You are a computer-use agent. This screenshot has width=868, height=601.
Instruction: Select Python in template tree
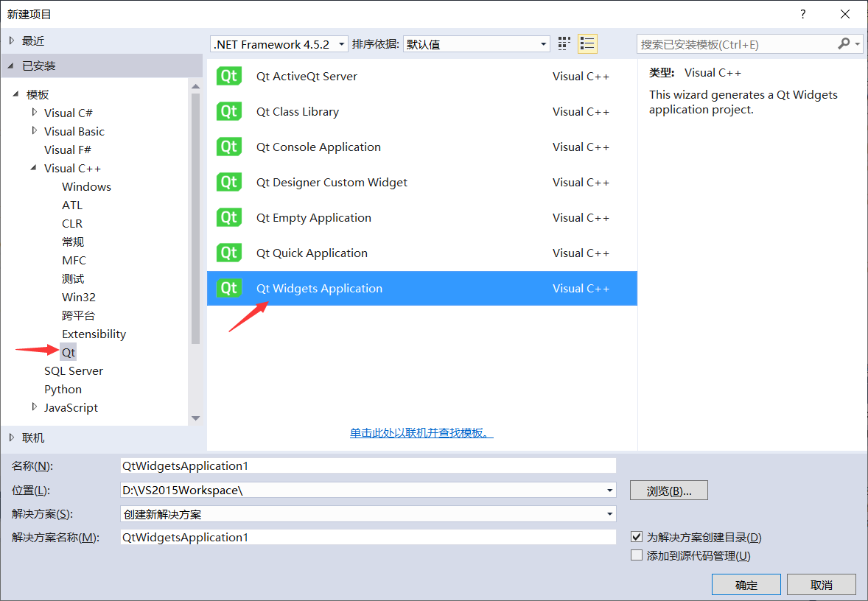(x=63, y=389)
